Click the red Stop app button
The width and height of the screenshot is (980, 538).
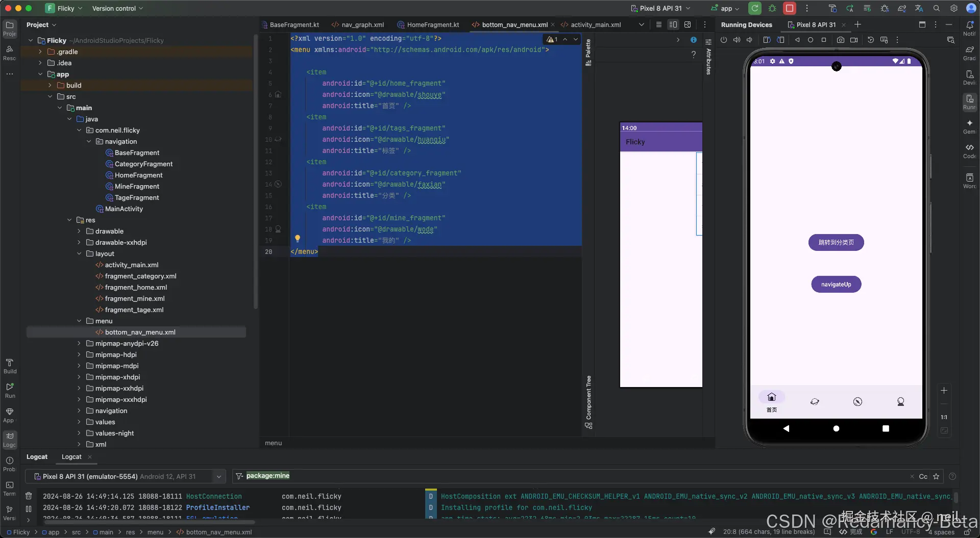790,8
